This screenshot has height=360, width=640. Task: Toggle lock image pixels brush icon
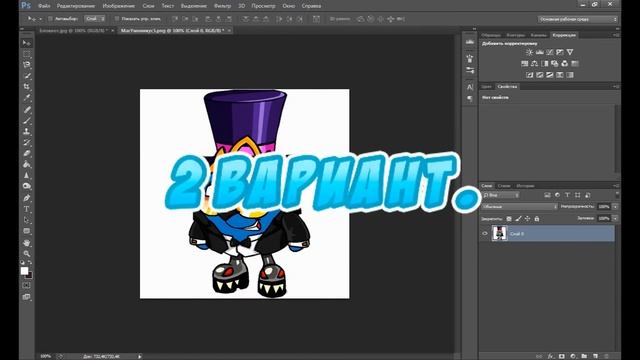pos(518,219)
